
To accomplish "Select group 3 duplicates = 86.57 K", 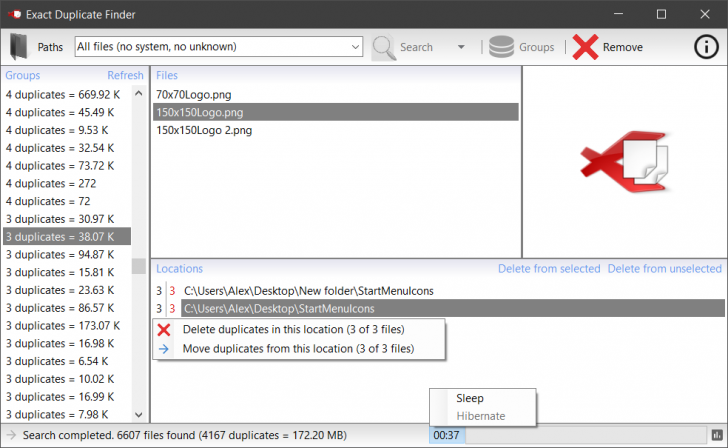I will tap(67, 308).
